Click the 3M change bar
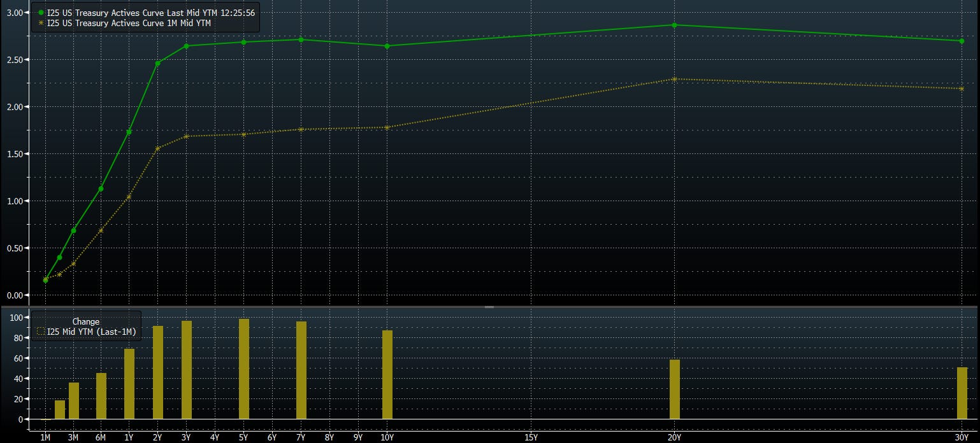Viewport: 980px width, 443px height. (x=74, y=401)
